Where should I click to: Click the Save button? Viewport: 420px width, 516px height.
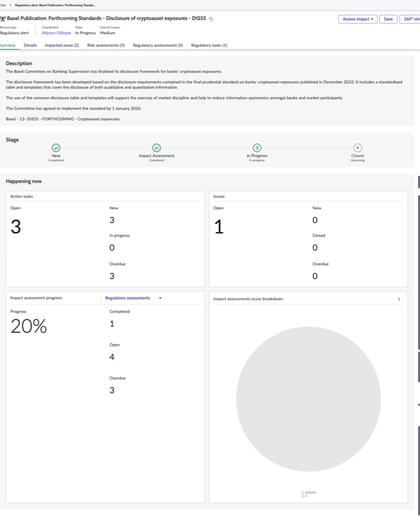click(388, 19)
